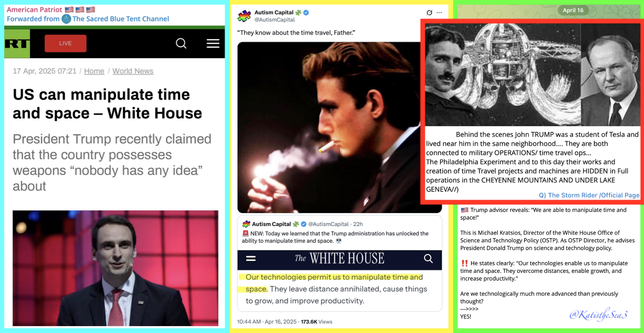Click the American Patriot channel name
This screenshot has height=333, width=644.
click(35, 10)
